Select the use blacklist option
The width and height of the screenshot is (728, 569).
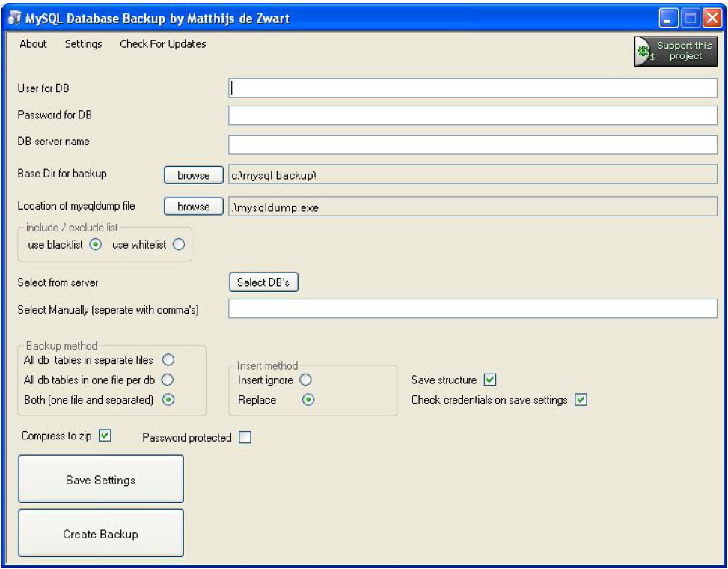(x=96, y=245)
